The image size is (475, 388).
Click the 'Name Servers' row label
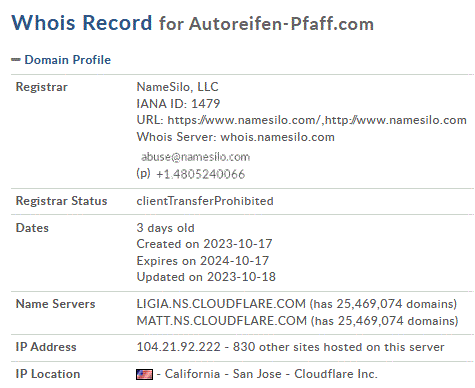(x=55, y=304)
